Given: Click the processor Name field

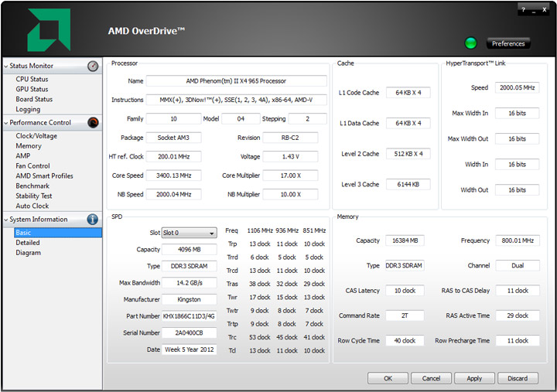Looking at the screenshot, I should (236, 80).
